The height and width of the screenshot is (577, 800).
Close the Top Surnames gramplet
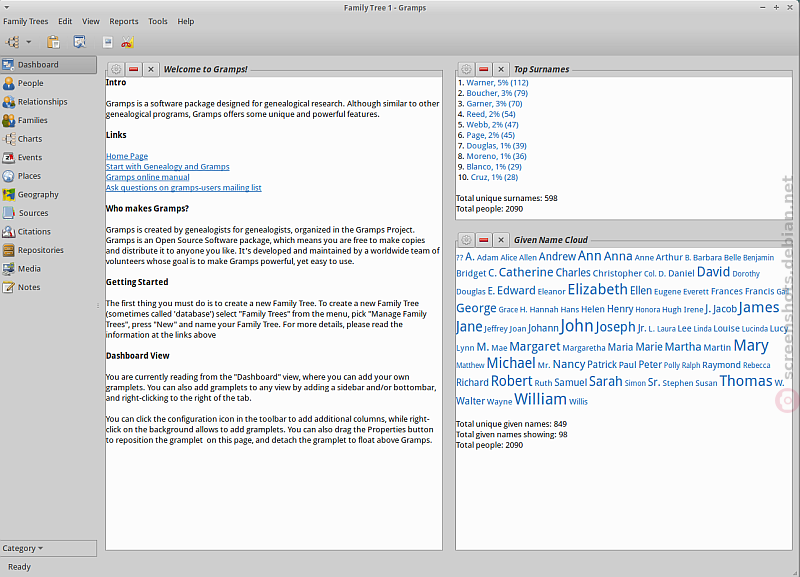point(501,69)
